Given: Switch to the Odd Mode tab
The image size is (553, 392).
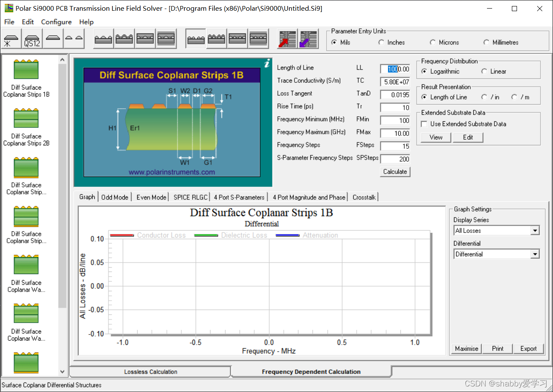Looking at the screenshot, I should tap(114, 197).
